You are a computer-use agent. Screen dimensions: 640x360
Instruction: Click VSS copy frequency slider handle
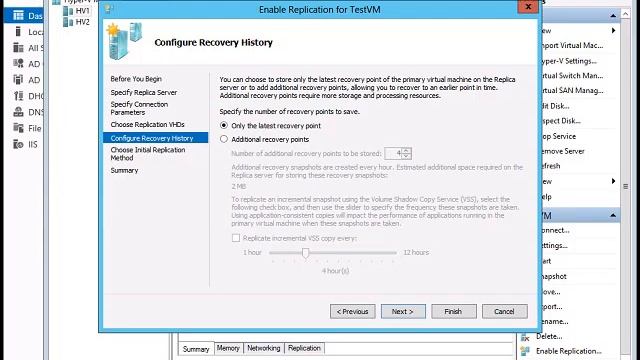pyautogui.click(x=305, y=253)
